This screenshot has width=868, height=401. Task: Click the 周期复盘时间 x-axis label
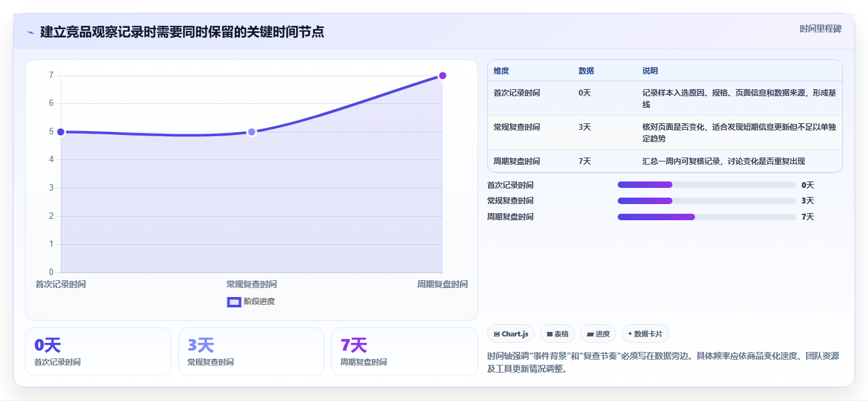coord(442,284)
